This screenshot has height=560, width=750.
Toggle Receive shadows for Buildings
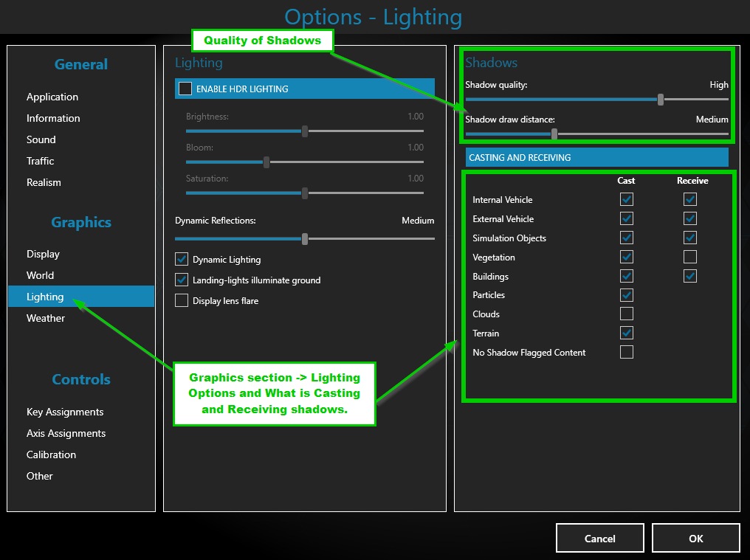(689, 276)
